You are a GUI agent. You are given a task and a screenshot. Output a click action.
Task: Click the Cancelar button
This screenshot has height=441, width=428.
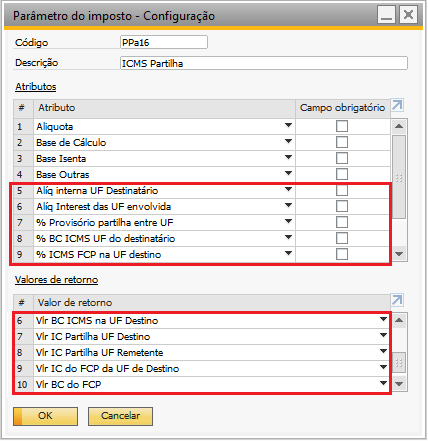(120, 416)
